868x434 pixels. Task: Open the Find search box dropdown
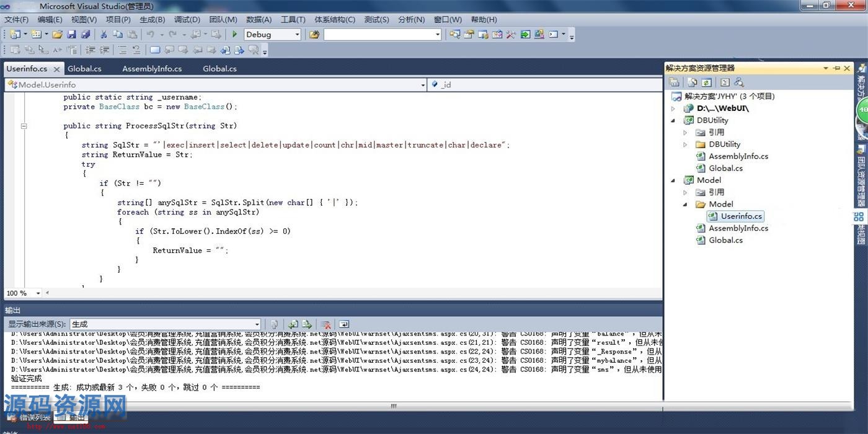pos(438,35)
